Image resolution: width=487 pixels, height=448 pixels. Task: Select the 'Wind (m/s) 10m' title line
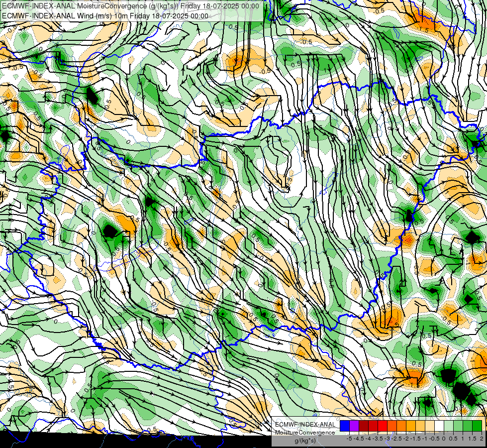[105, 16]
